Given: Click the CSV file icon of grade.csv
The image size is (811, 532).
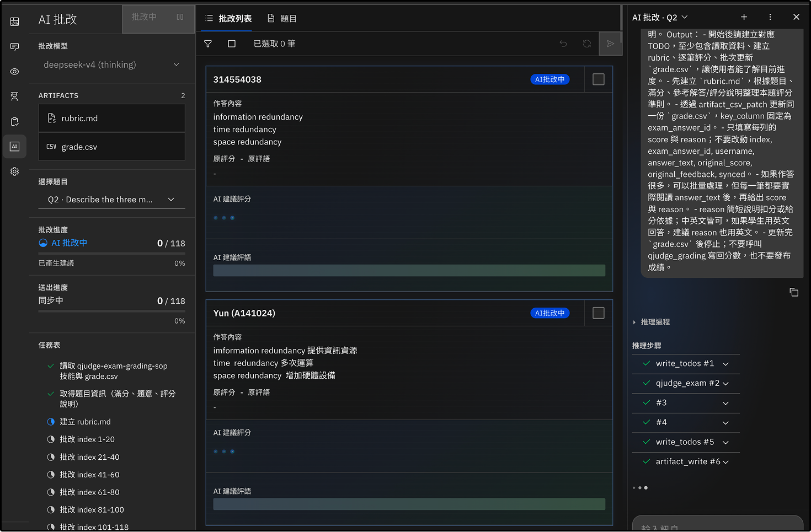Looking at the screenshot, I should [51, 147].
